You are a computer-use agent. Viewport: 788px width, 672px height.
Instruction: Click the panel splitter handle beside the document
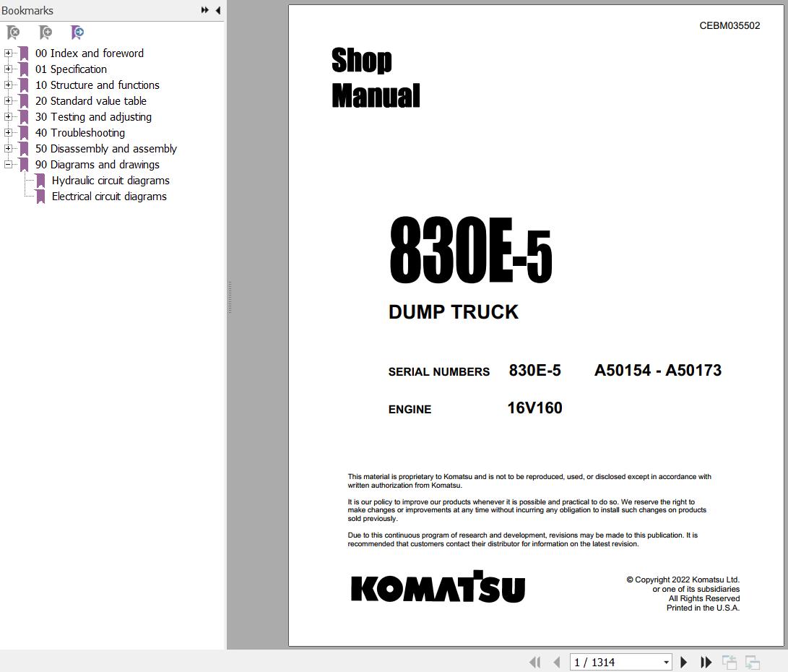click(230, 298)
